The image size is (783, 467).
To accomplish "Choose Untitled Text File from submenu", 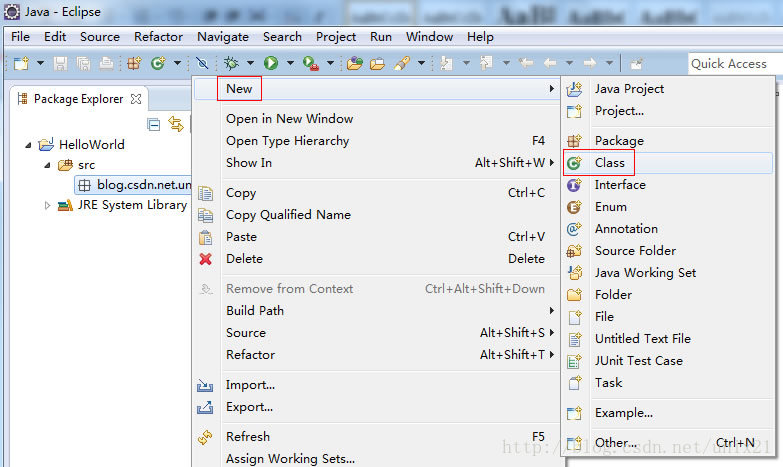I will coord(668,339).
